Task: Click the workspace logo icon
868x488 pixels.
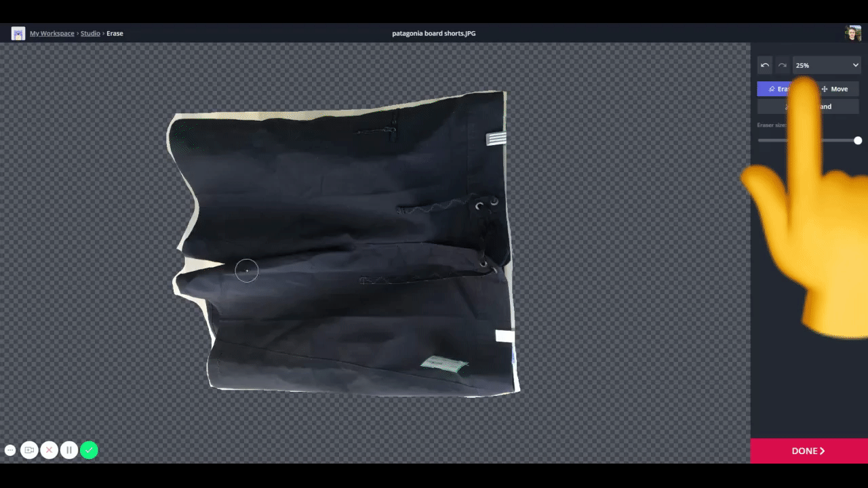Action: point(18,33)
